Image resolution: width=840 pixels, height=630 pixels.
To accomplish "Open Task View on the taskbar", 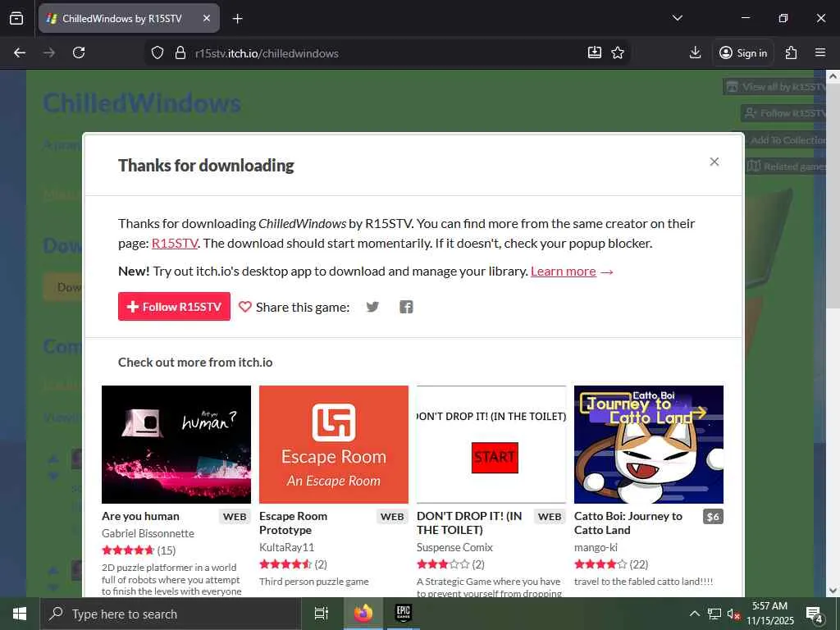I will coord(321,614).
